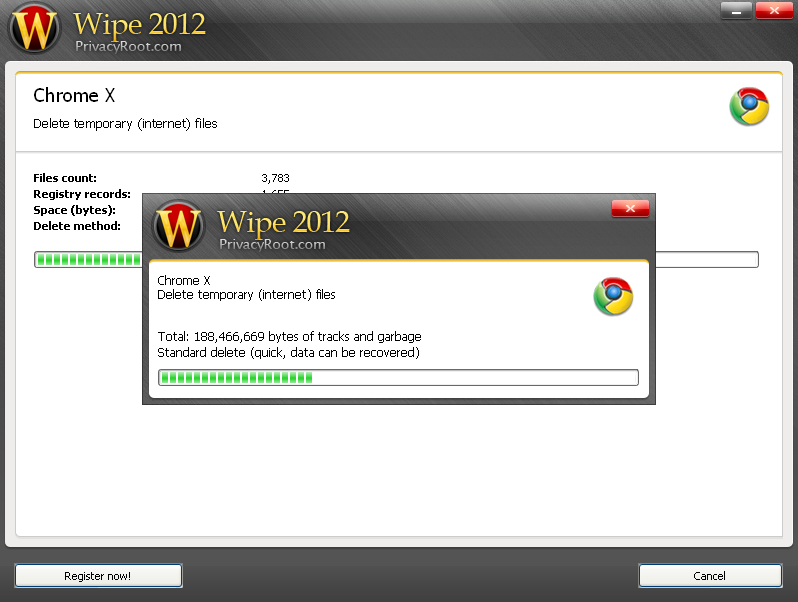Screen dimensions: 798x602
Task: Click the Register now! button
Action: (x=98, y=576)
